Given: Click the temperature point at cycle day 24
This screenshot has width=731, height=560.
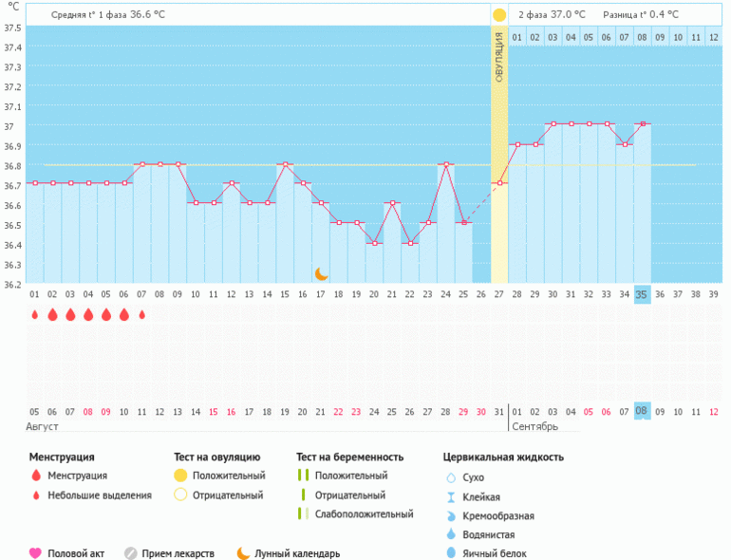Looking at the screenshot, I should [x=445, y=164].
